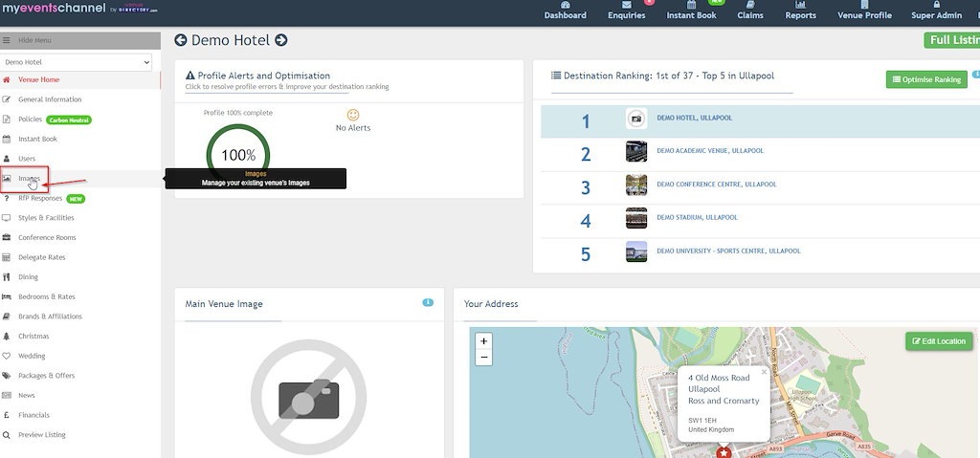Click the Edit Location button
The height and width of the screenshot is (458, 980).
939,341
